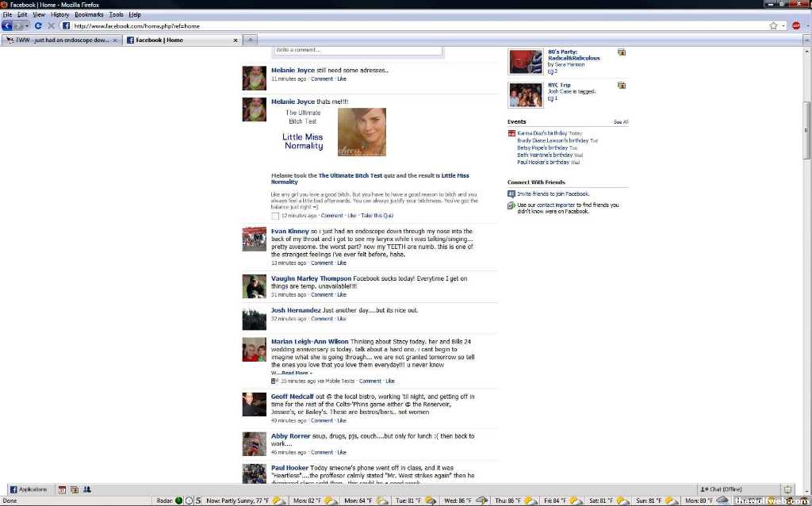The image size is (812, 506).
Task: Open The Ultimate Bitch Test quiz link
Action: [x=350, y=175]
